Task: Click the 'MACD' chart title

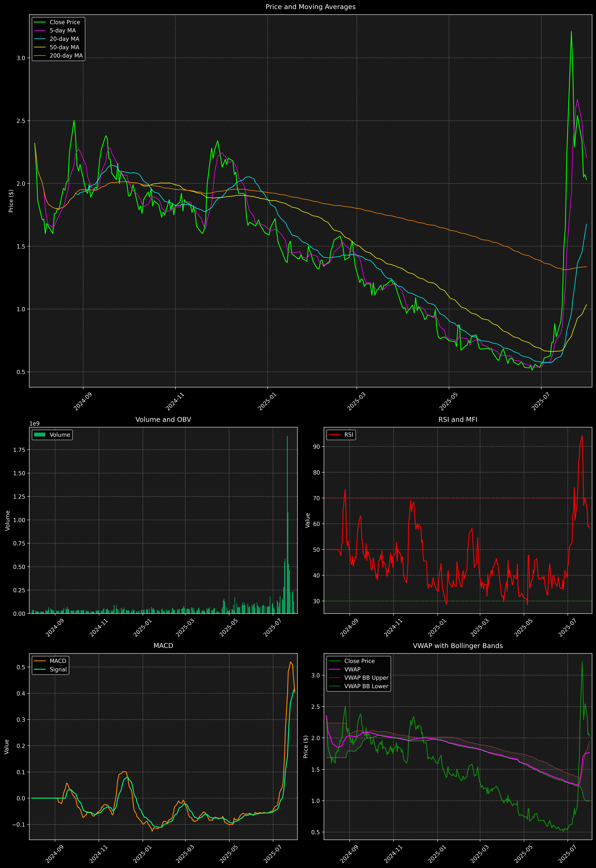Action: click(x=163, y=646)
